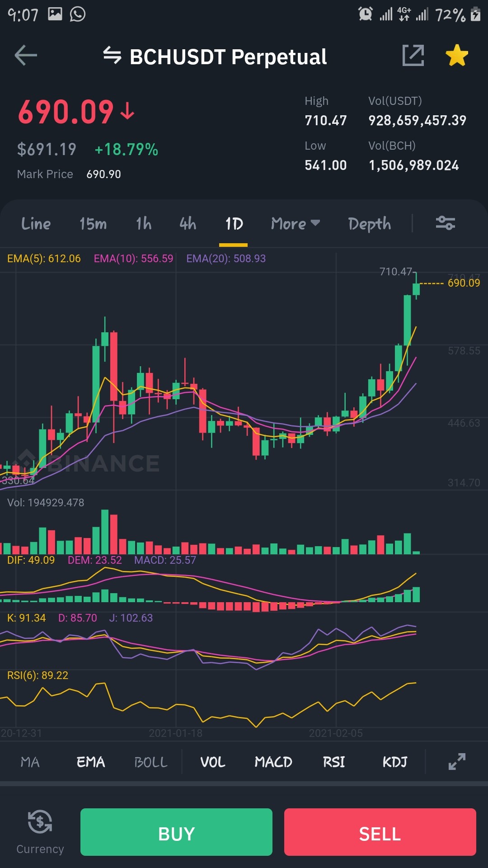The height and width of the screenshot is (868, 488).
Task: Tap the swap arrows beside BCHUSDT
Action: point(112,56)
